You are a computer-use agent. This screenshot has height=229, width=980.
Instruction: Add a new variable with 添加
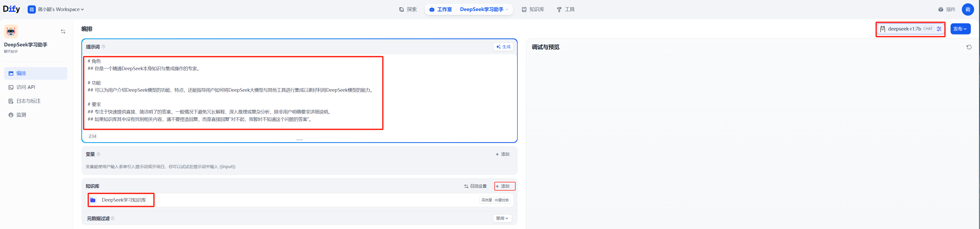(x=503, y=154)
